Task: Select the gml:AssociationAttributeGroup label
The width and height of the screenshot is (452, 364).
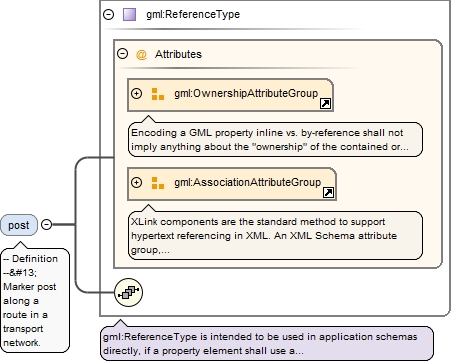Action: click(248, 182)
